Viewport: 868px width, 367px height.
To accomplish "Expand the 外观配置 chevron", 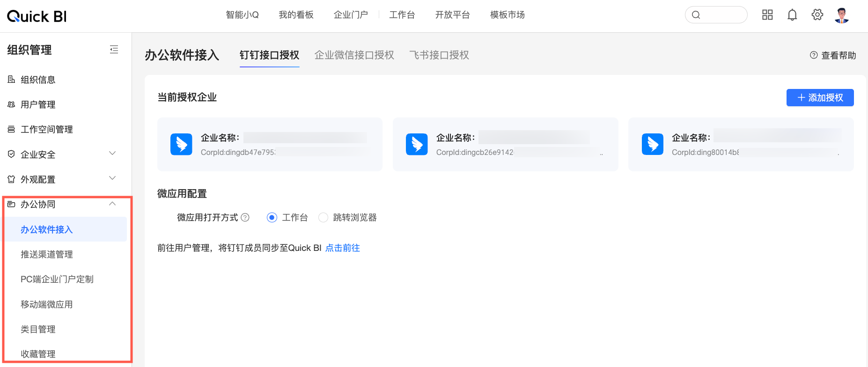I will pyautogui.click(x=112, y=178).
